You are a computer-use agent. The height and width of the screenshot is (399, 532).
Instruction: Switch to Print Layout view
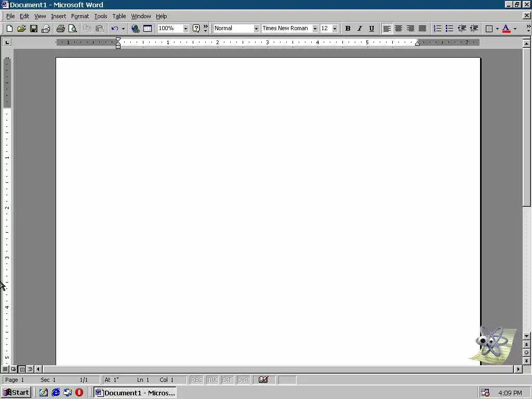(x=22, y=369)
